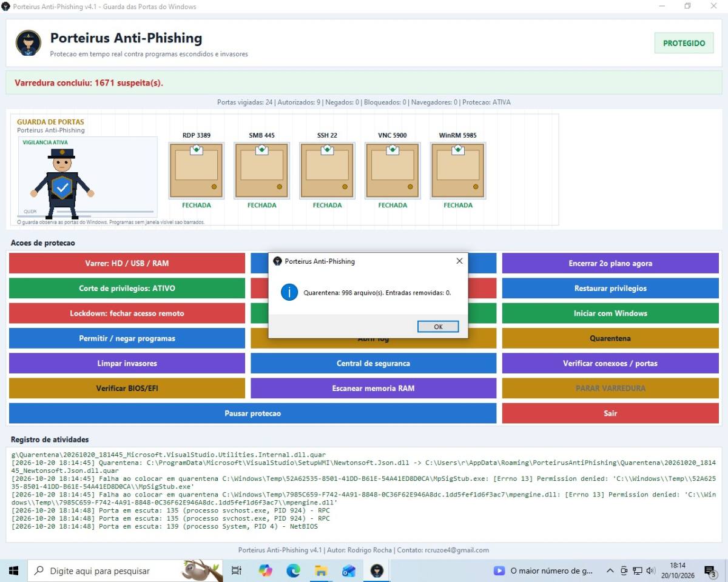Close the Porteirus Anti-Phishing dialog with X

(x=459, y=261)
